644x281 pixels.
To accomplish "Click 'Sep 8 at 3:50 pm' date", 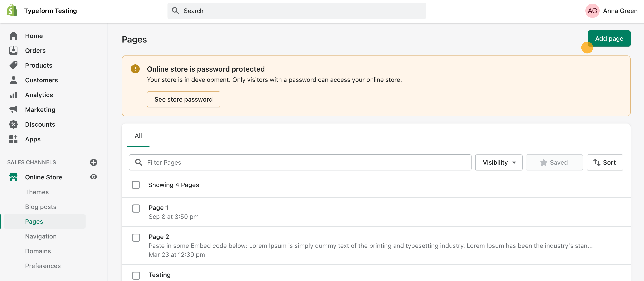I will tap(174, 217).
